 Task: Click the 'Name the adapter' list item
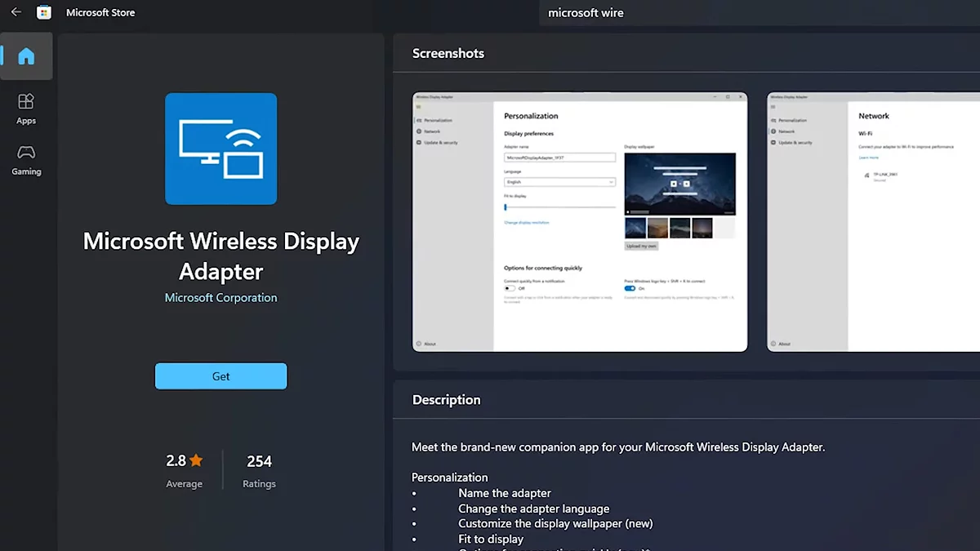click(x=505, y=493)
